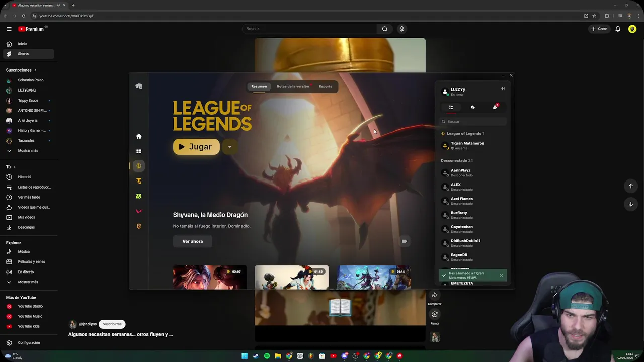Switch to Resumen tab
644x362 pixels.
(x=259, y=86)
